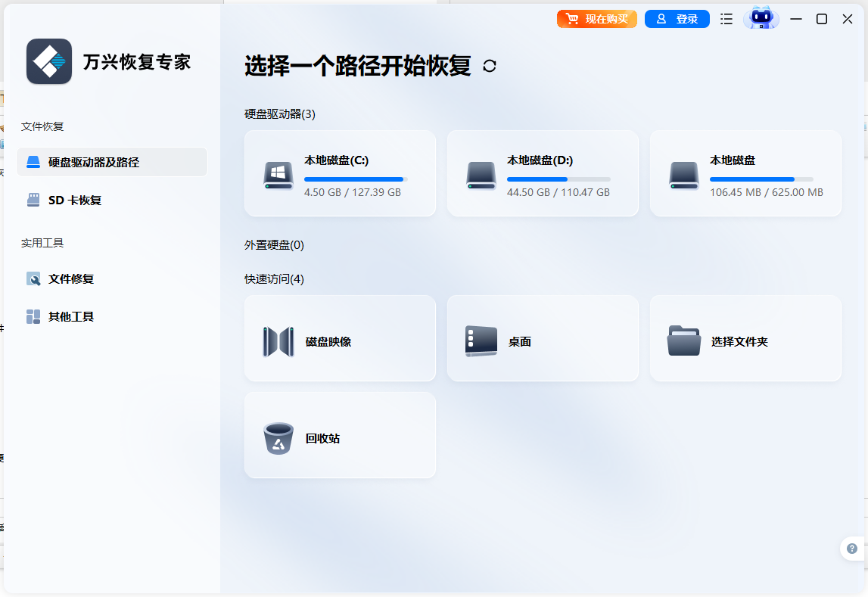This screenshot has height=597, width=868.
Task: Click the Buy Now (现在购买) button
Action: 597,19
